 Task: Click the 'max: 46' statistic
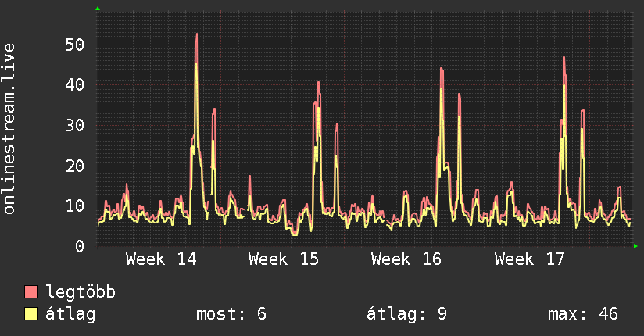point(583,314)
